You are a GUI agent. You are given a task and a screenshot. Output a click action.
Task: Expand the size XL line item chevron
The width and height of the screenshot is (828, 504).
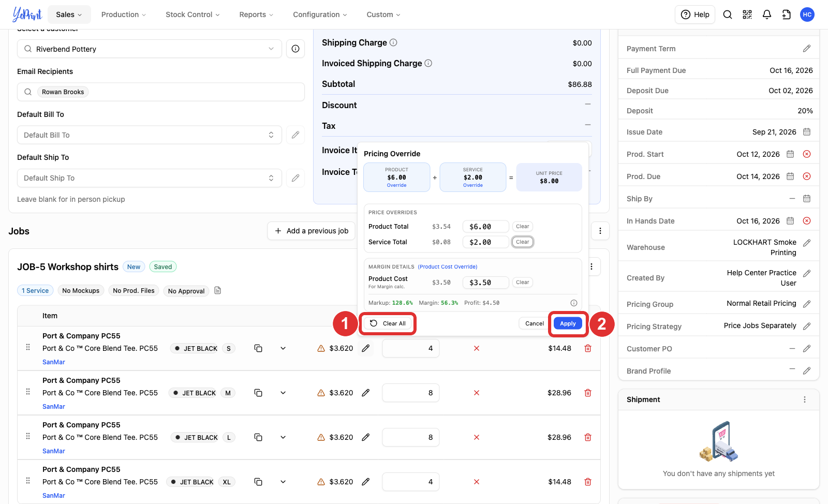tap(283, 482)
